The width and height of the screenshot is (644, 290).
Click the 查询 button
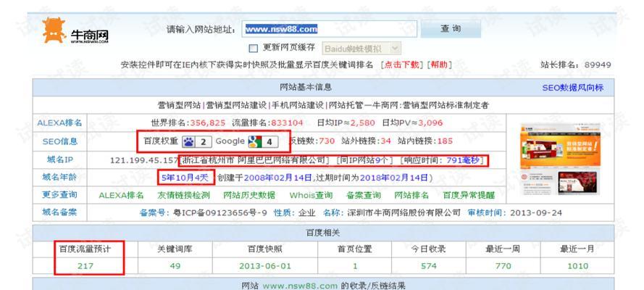pyautogui.click(x=451, y=29)
